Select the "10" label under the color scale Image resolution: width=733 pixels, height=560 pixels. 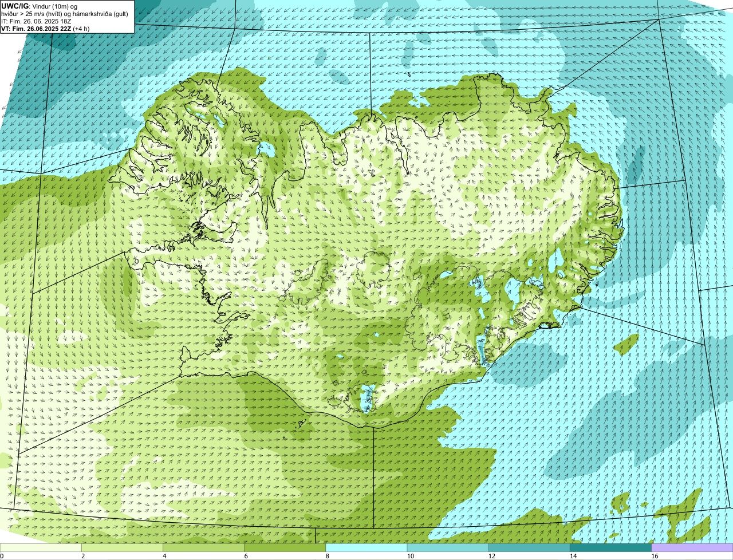(410, 556)
